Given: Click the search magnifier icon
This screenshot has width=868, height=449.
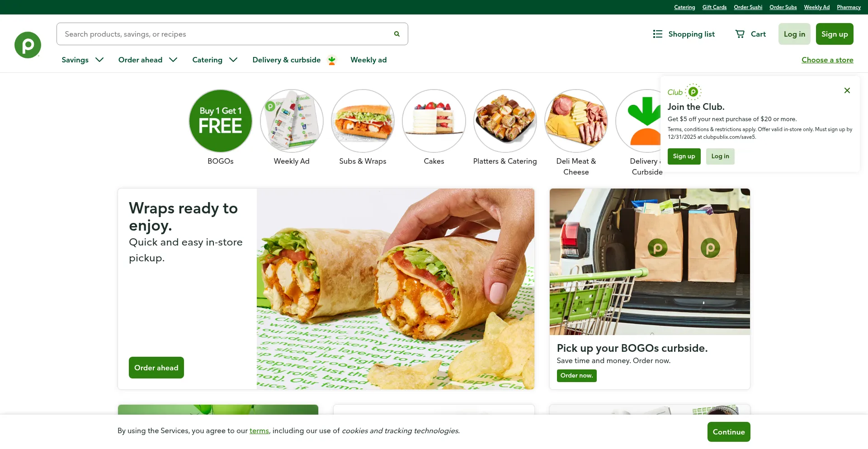Looking at the screenshot, I should coord(397,34).
